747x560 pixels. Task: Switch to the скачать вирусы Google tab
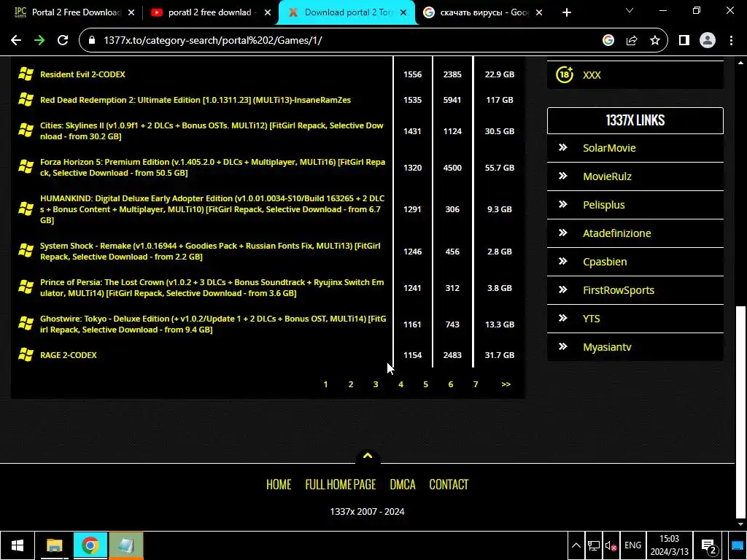point(483,13)
